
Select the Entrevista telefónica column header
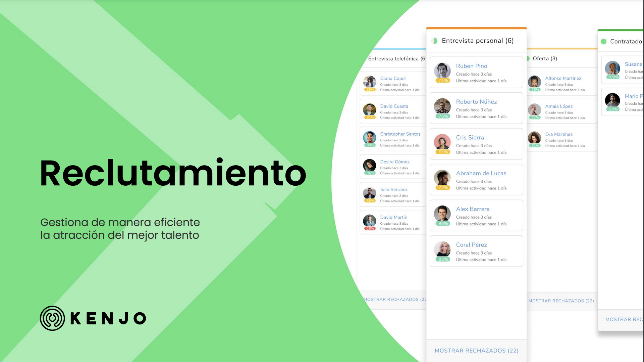coord(397,59)
